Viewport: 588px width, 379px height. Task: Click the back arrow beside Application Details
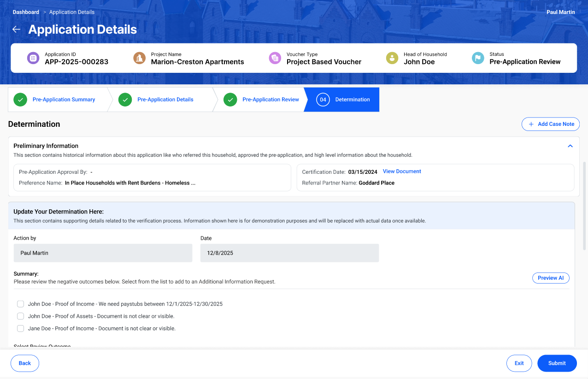click(x=16, y=30)
